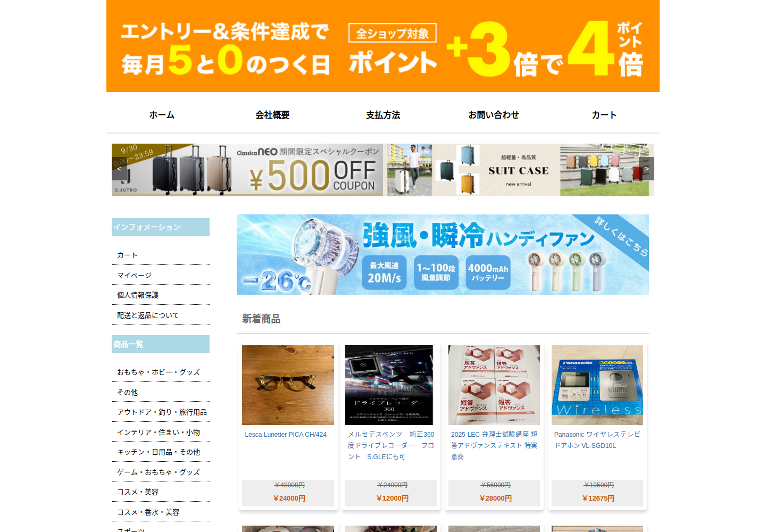Open the ¥500 OFF coupon banner
Viewport: 766px width, 532px height.
247,170
